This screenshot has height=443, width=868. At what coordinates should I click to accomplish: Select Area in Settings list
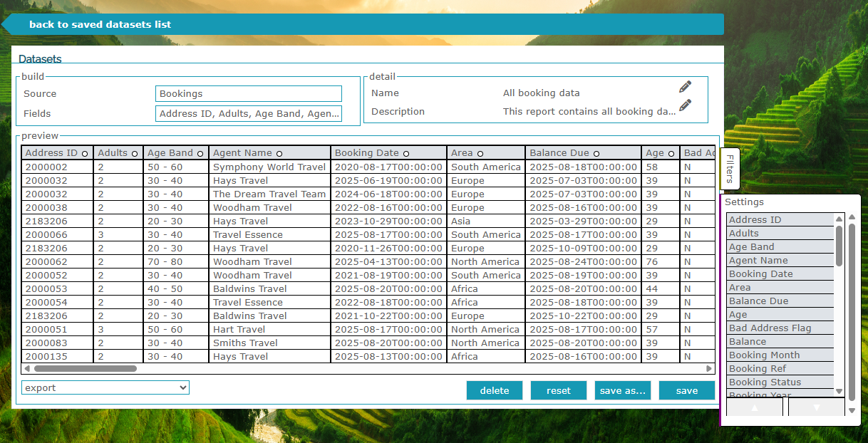click(780, 288)
